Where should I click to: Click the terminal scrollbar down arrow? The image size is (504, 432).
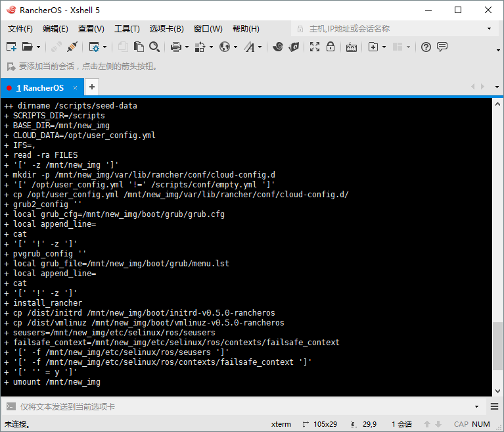coord(497,391)
